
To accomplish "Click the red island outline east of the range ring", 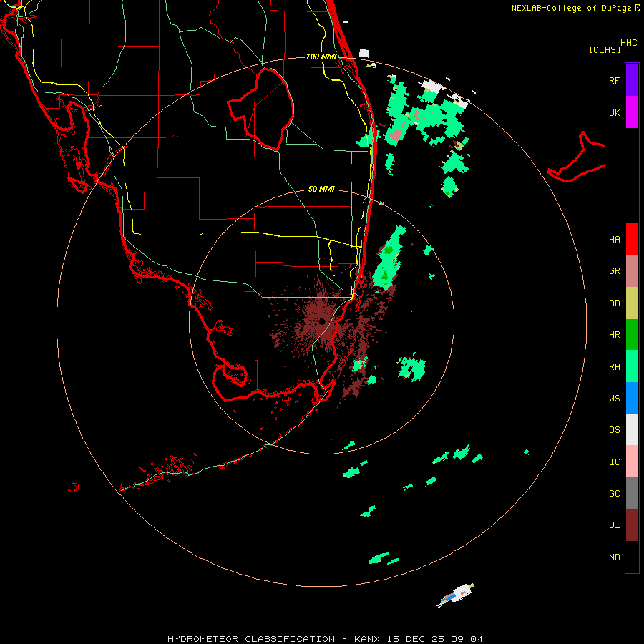I will coord(577,157).
